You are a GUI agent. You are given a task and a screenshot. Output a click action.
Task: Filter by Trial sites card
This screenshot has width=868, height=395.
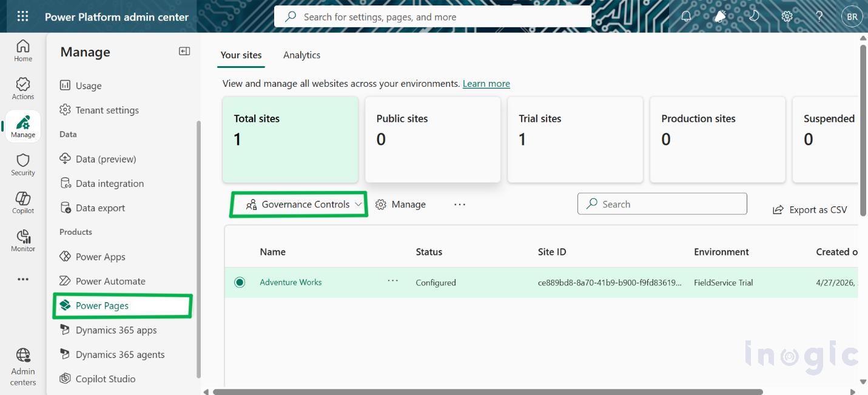coord(575,140)
